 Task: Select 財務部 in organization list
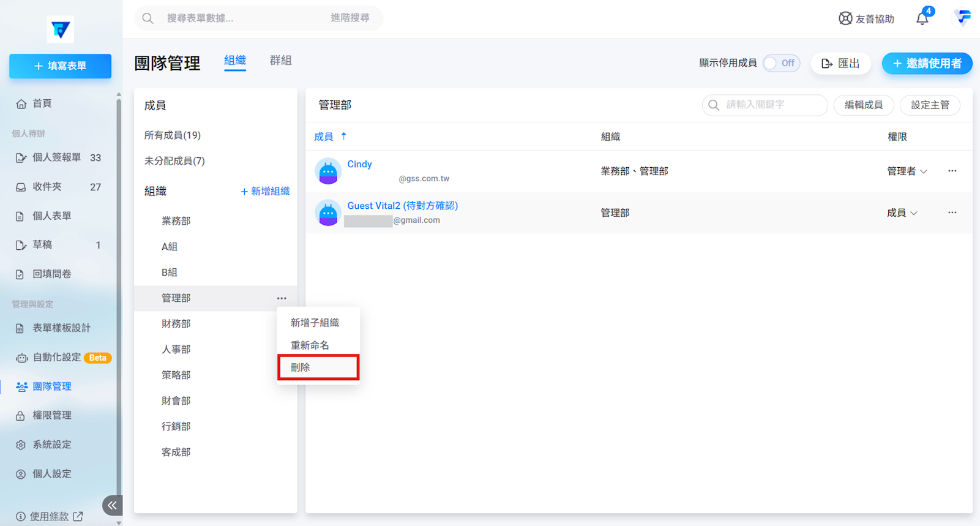176,324
